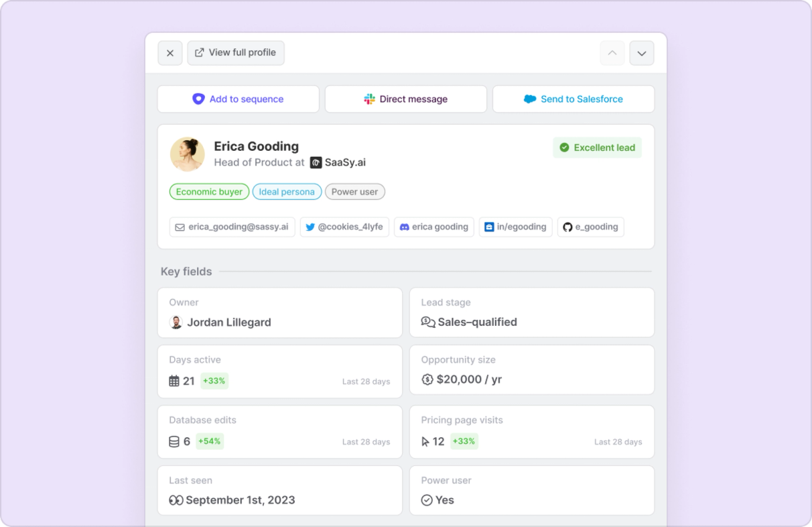
Task: Click the Days active label
Action: pyautogui.click(x=195, y=360)
